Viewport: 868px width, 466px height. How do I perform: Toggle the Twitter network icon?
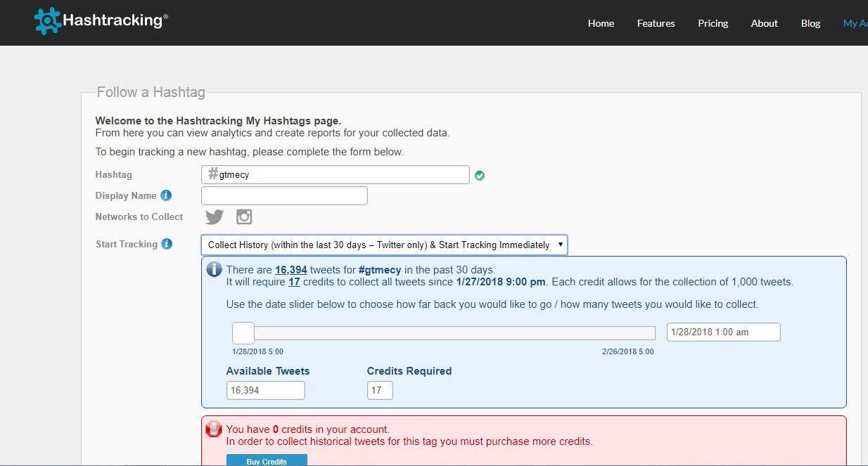[x=215, y=216]
